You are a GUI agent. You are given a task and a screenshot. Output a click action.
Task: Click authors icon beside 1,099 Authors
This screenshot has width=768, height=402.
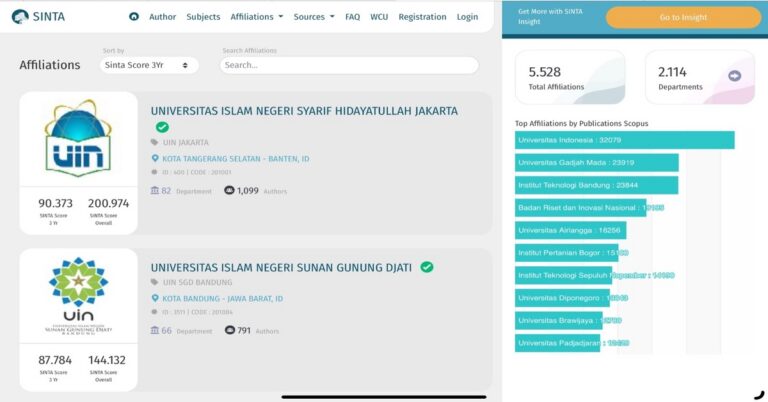(x=229, y=190)
